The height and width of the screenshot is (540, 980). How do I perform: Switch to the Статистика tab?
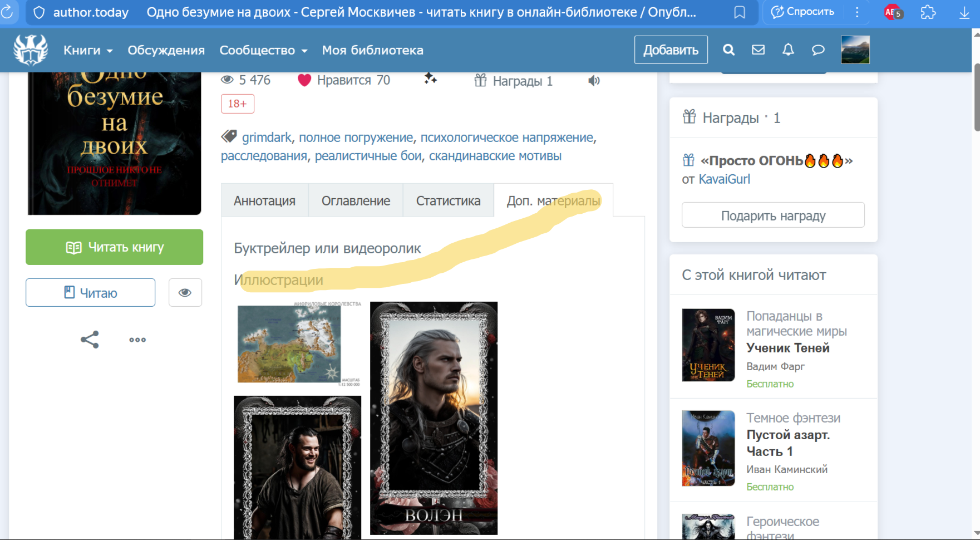coord(448,201)
